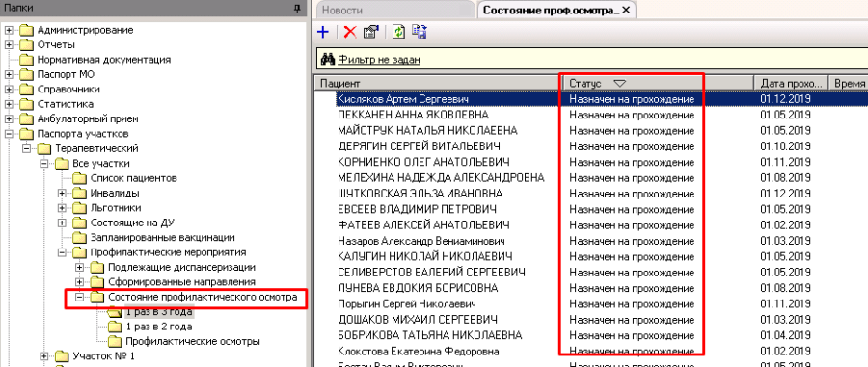Expand the Паспорт МО tree node
Viewport: 868px width, 367px height.
coord(9,74)
